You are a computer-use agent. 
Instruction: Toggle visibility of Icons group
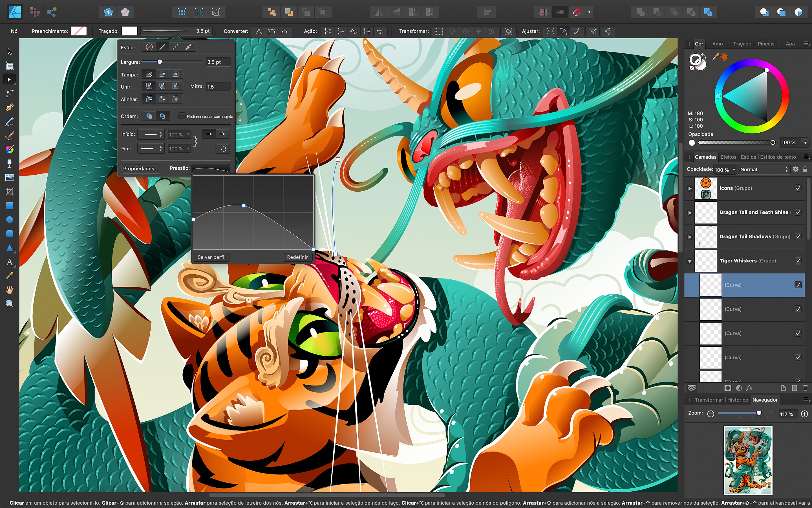coord(798,188)
